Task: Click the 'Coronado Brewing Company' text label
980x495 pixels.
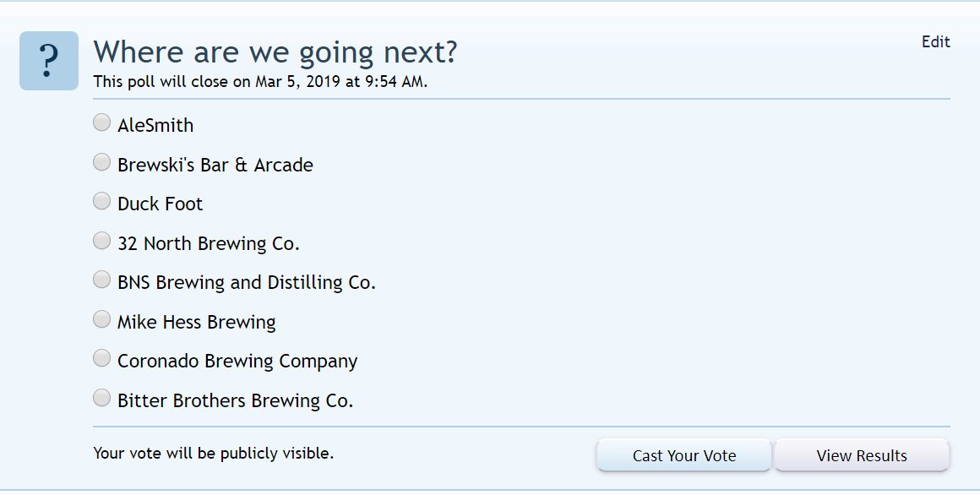Action: click(237, 362)
